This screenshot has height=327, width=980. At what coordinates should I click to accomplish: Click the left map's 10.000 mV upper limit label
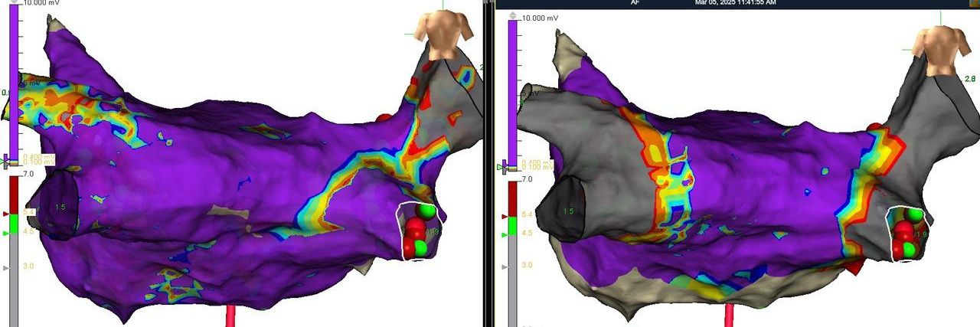click(x=40, y=3)
